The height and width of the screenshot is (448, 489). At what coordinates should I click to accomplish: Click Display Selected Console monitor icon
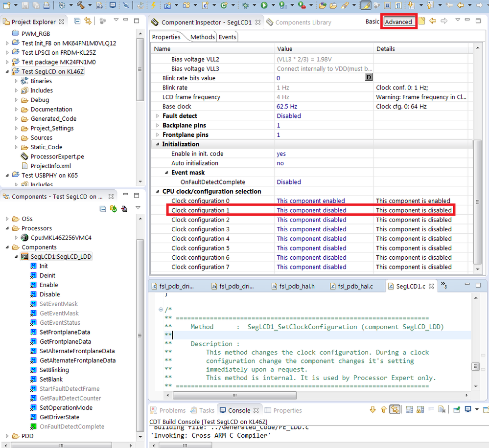[468, 409]
